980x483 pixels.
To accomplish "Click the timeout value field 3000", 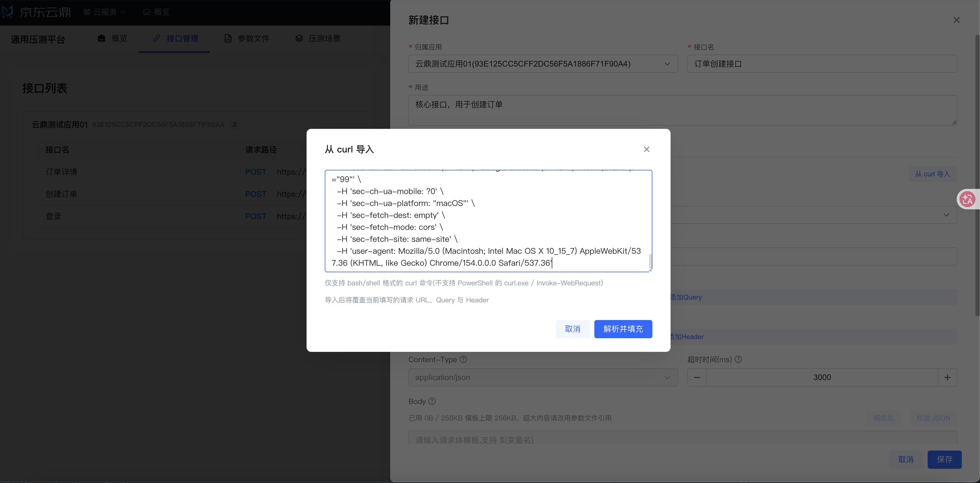I will coord(822,377).
